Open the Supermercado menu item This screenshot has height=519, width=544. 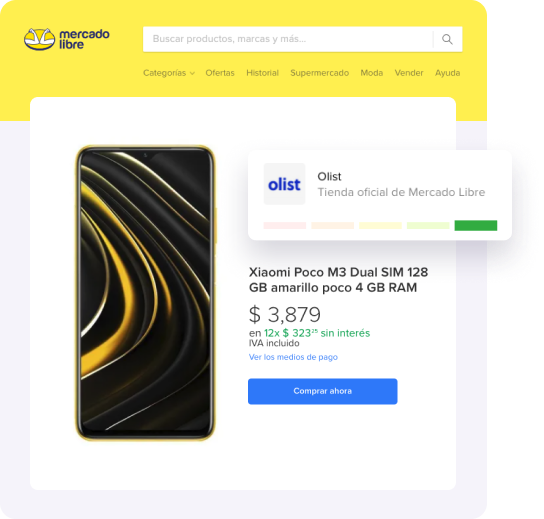click(320, 73)
